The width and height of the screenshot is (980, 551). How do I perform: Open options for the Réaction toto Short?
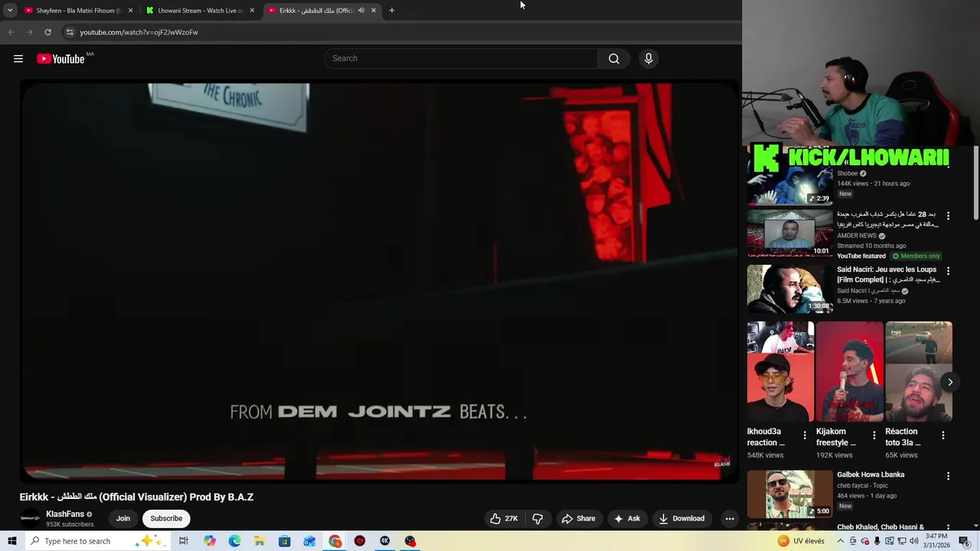coord(942,435)
